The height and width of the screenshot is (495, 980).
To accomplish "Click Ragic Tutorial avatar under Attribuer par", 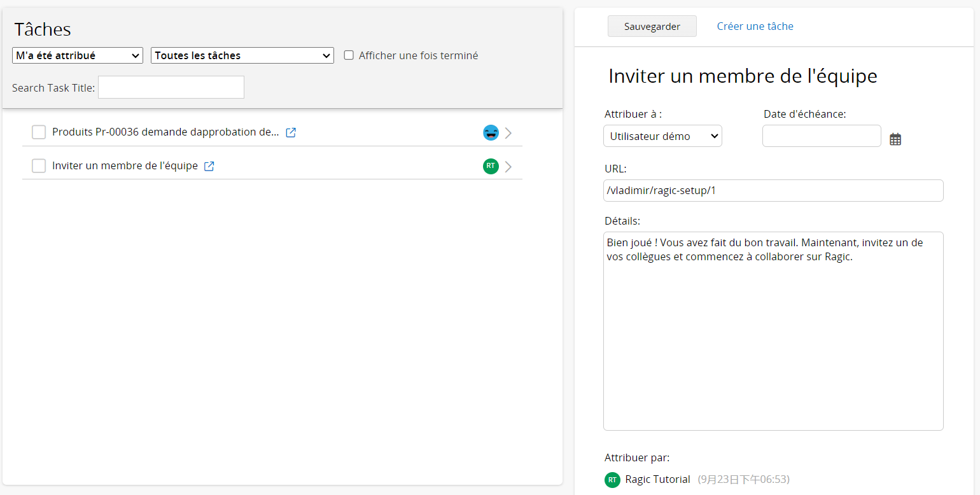I will pyautogui.click(x=612, y=480).
